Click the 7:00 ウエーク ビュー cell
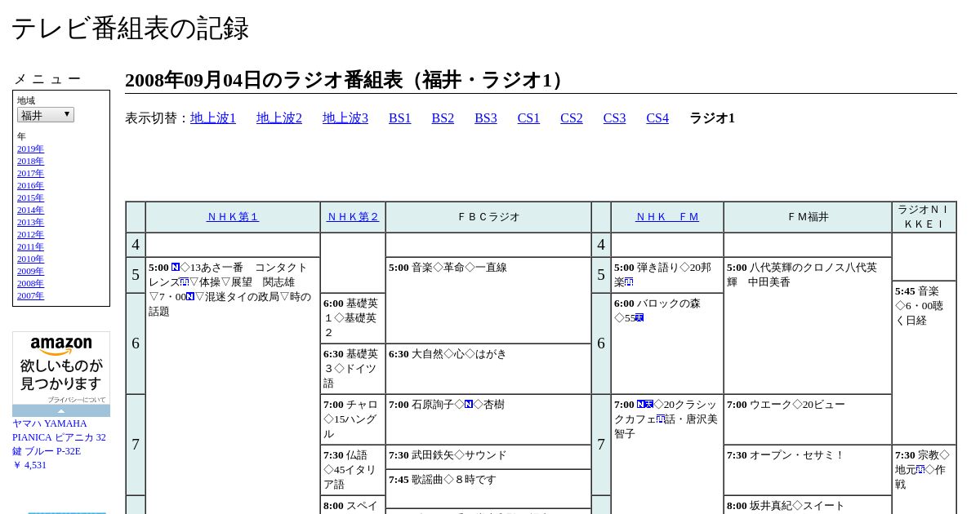Image resolution: width=980 pixels, height=514 pixels. [808, 419]
